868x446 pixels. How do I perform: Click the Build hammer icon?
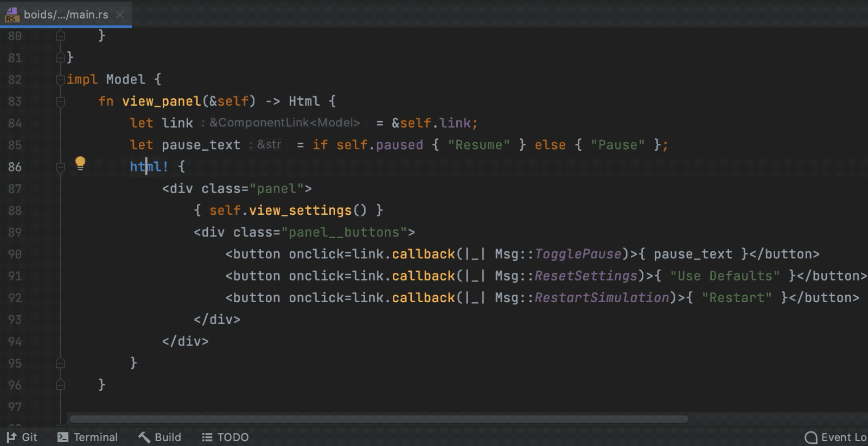coord(144,437)
